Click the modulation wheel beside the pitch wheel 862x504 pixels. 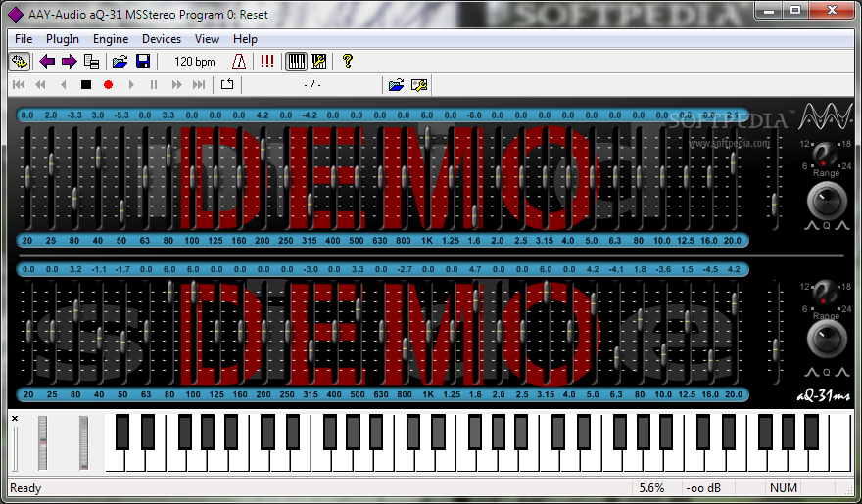coord(83,443)
